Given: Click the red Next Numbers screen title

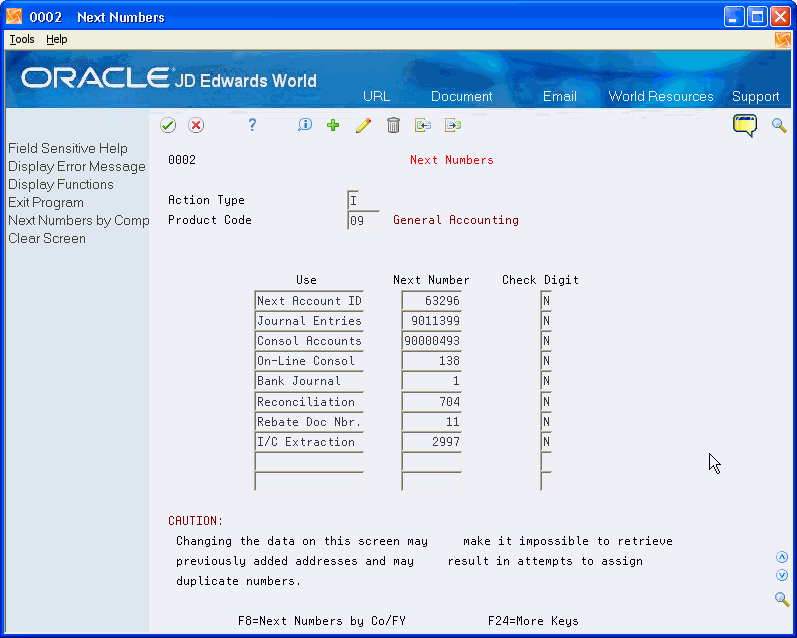Looking at the screenshot, I should pyautogui.click(x=451, y=160).
